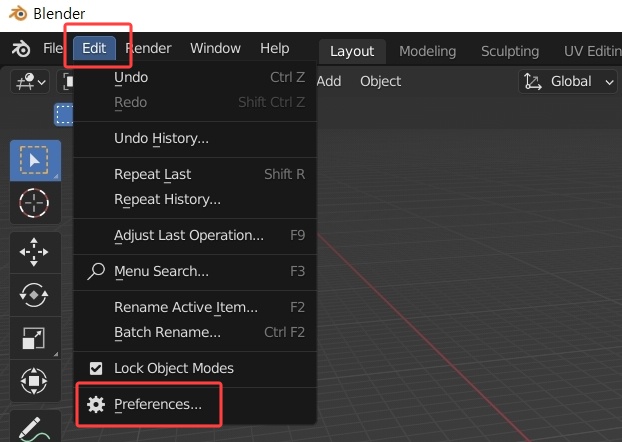Select the Annotate pencil tool
The image size is (622, 442).
(x=35, y=427)
